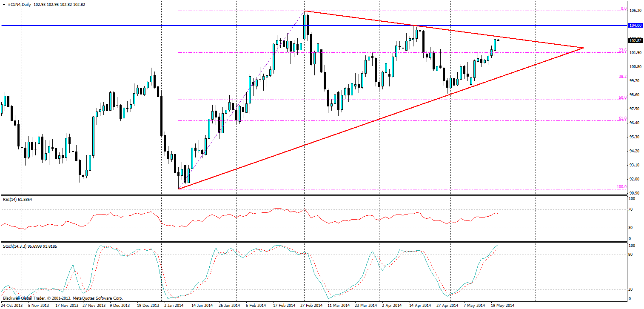Click the 30 level on the RSI scale
The width and height of the screenshot is (644, 309).
[632, 228]
